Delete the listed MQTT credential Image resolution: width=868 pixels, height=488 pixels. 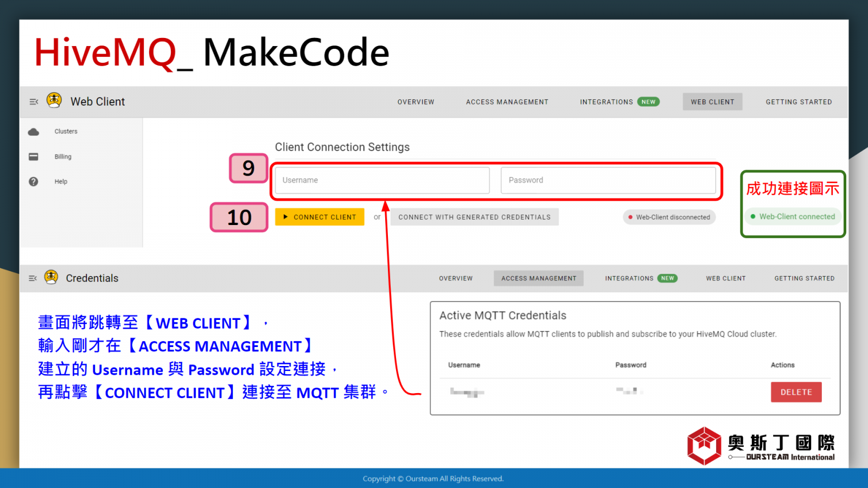[796, 392]
